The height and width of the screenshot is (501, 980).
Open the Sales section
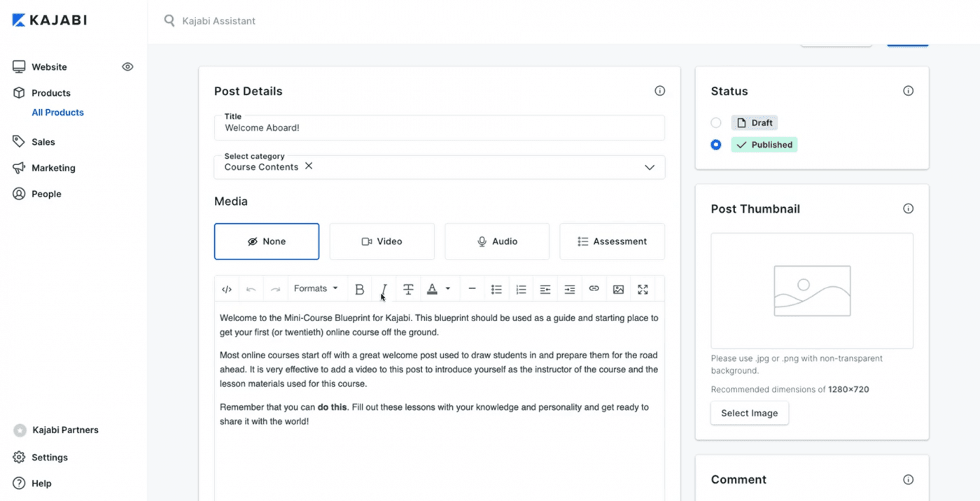click(x=43, y=142)
